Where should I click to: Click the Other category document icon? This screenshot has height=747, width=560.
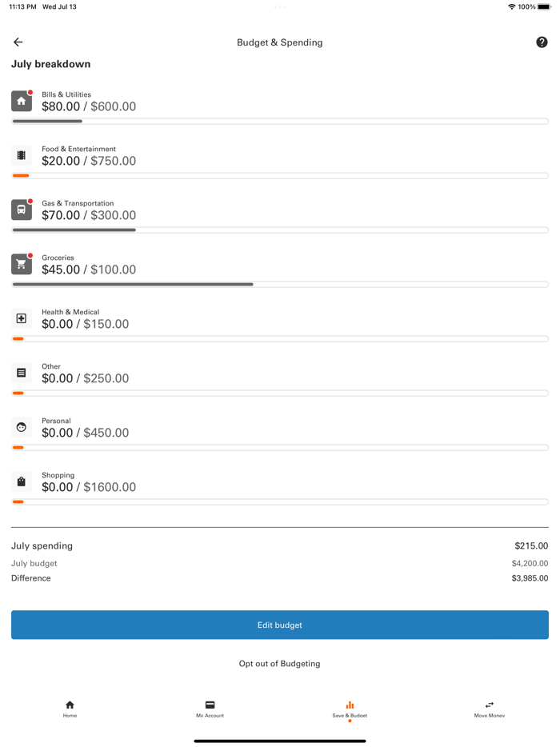[21, 373]
